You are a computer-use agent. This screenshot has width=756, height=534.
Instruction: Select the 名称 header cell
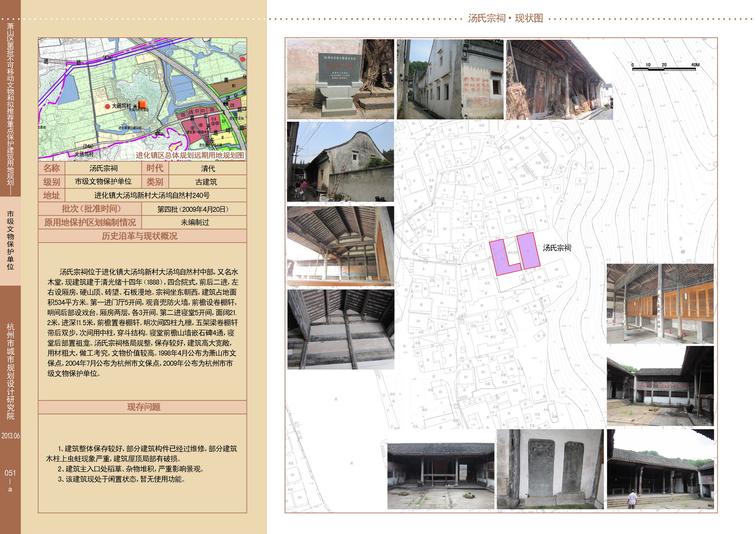(x=52, y=168)
